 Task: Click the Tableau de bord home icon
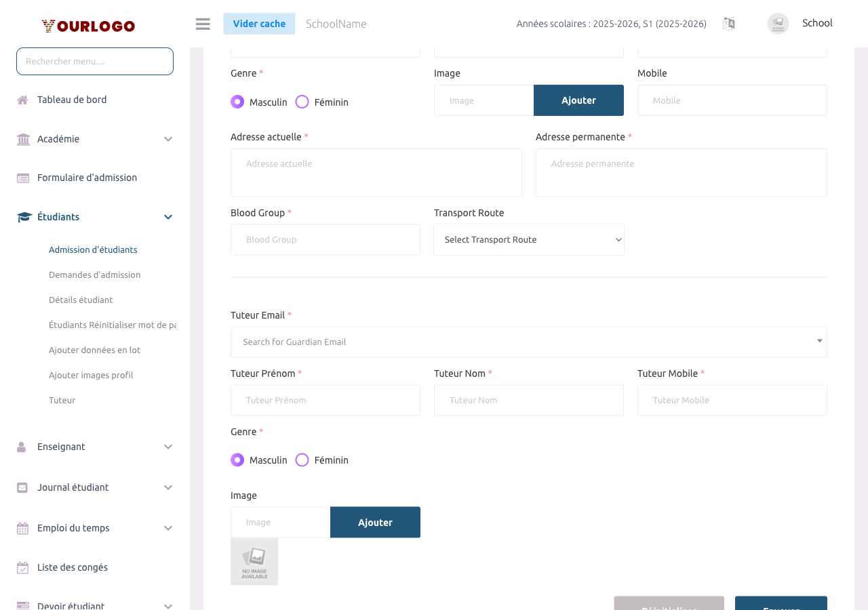click(23, 100)
